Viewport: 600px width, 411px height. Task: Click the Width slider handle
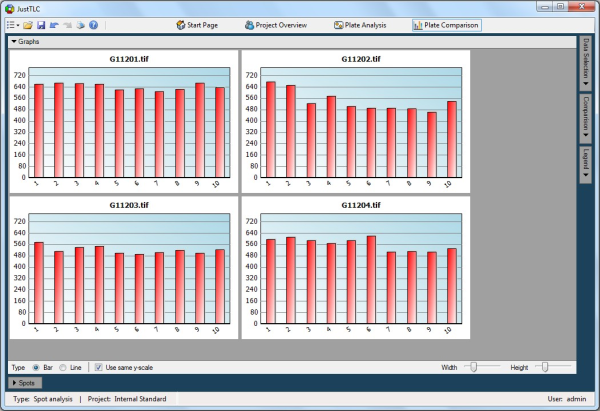[x=474, y=367]
